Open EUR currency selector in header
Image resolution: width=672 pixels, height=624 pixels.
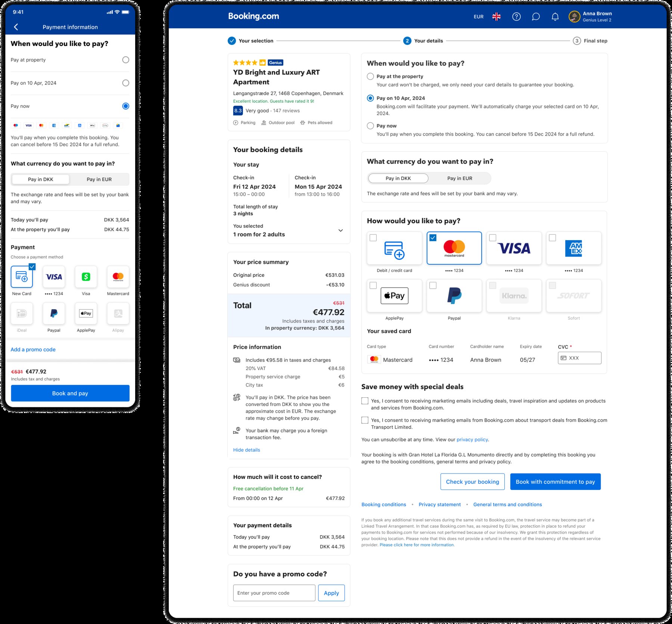tap(479, 17)
